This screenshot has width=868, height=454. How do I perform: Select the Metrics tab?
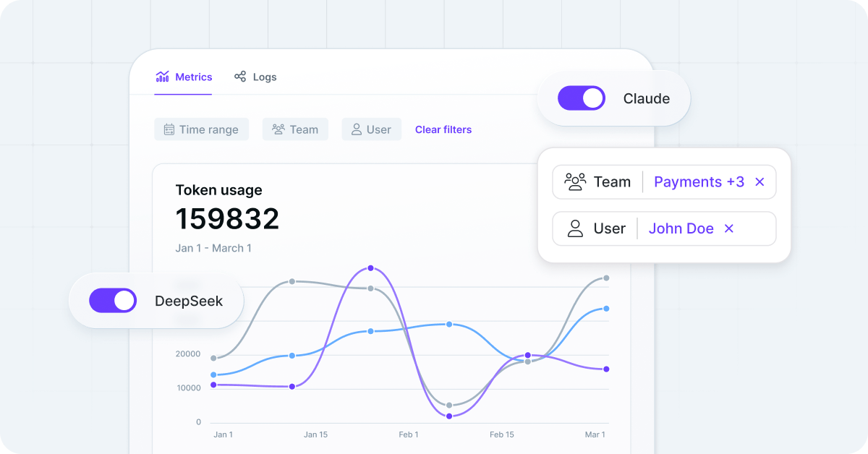click(184, 76)
